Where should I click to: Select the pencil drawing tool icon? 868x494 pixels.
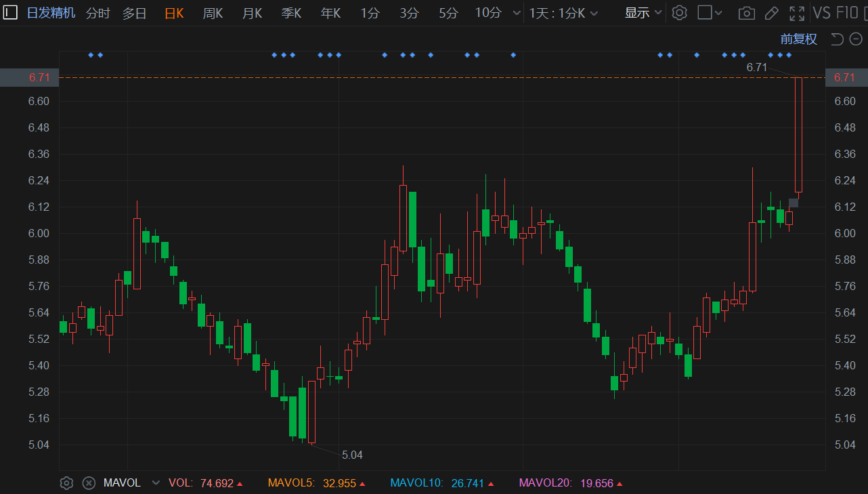pyautogui.click(x=771, y=13)
